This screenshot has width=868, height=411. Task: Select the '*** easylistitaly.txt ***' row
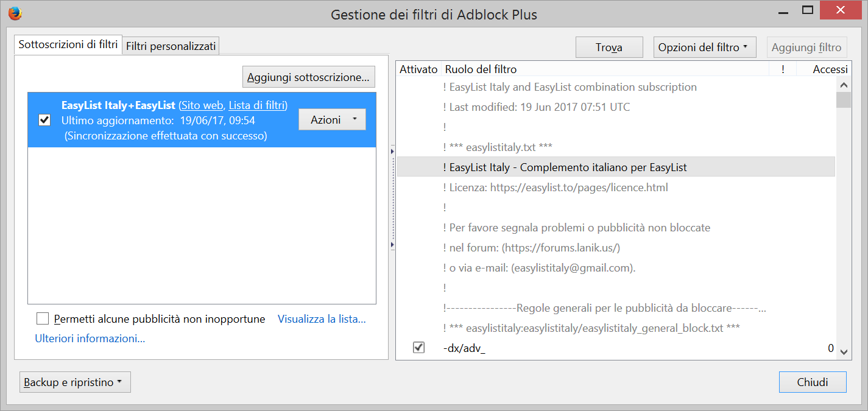pyautogui.click(x=616, y=147)
